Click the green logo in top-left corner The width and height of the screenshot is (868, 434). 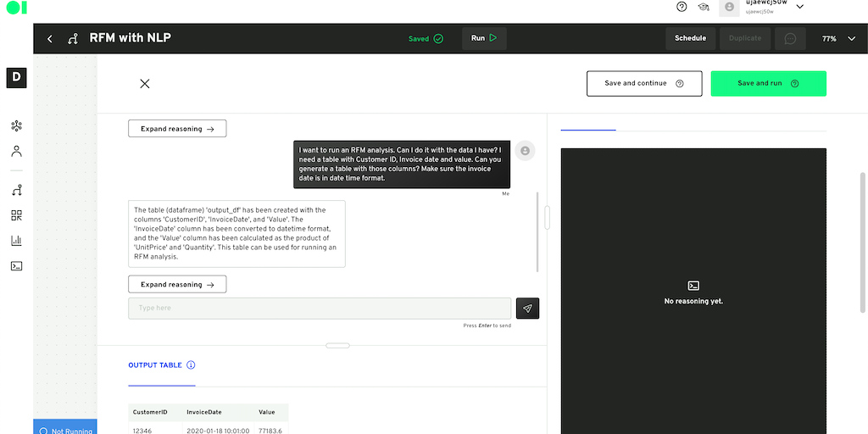click(17, 7)
